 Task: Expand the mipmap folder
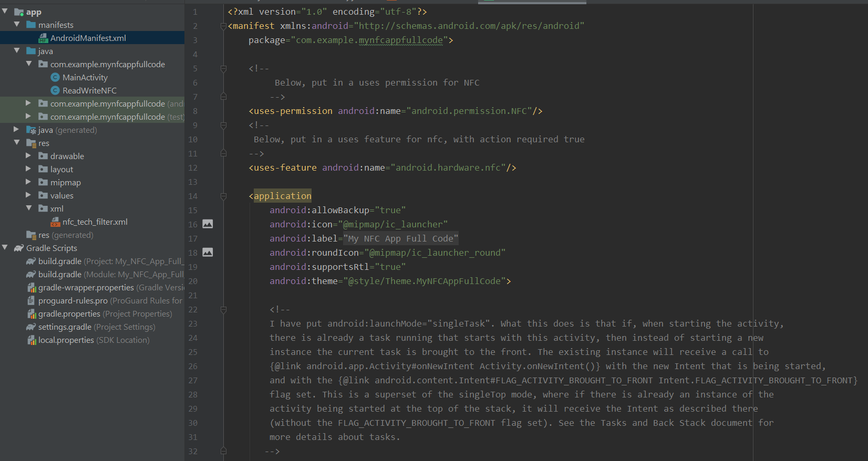coord(28,182)
